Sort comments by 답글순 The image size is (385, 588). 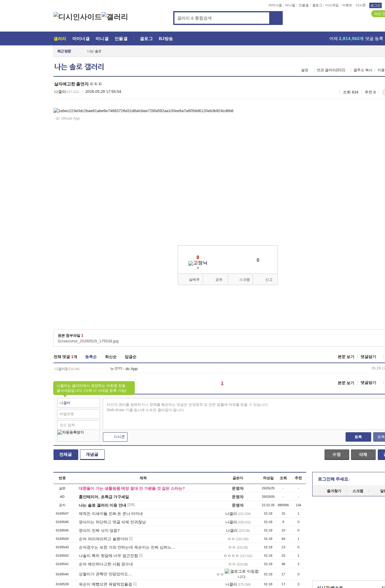131,357
